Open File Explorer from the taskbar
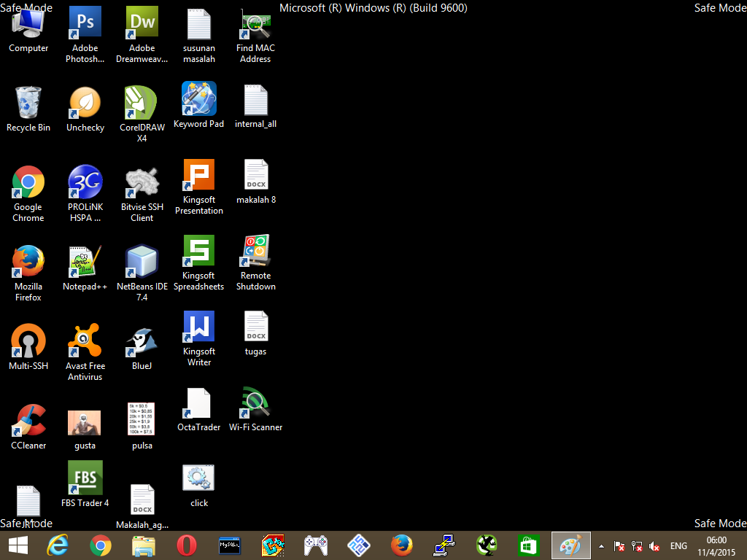 [x=144, y=545]
